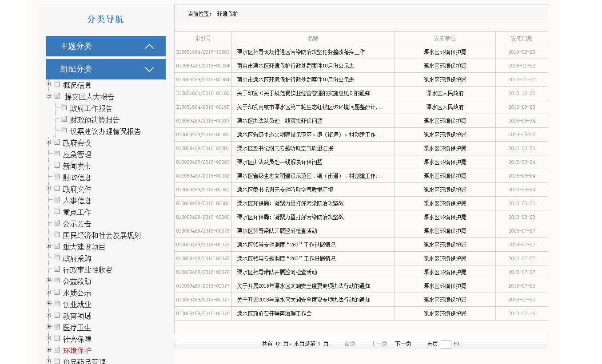Screen dimensions: 602x364
Task: Click the document icon beside 概况信息
Action: coord(57,84)
